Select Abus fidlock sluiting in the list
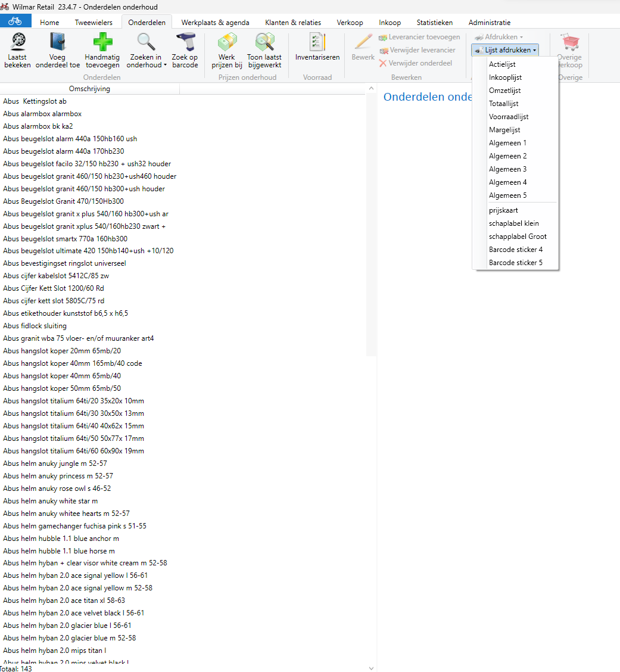Image resolution: width=620 pixels, height=672 pixels. [x=35, y=326]
